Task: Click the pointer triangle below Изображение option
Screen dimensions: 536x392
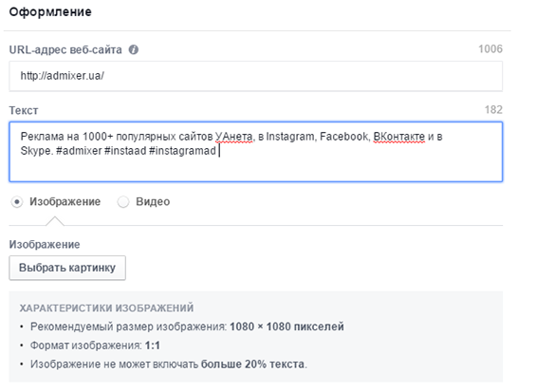Action: [x=55, y=221]
